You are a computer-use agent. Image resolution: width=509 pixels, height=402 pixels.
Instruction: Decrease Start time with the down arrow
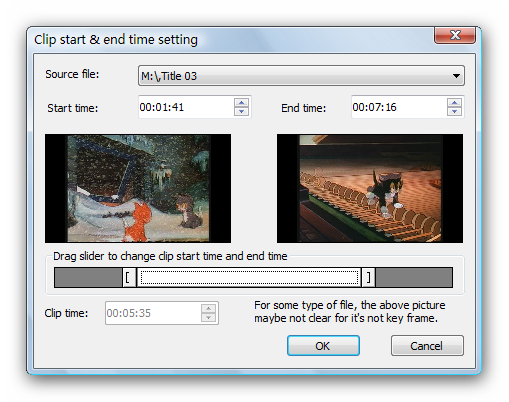click(x=241, y=111)
